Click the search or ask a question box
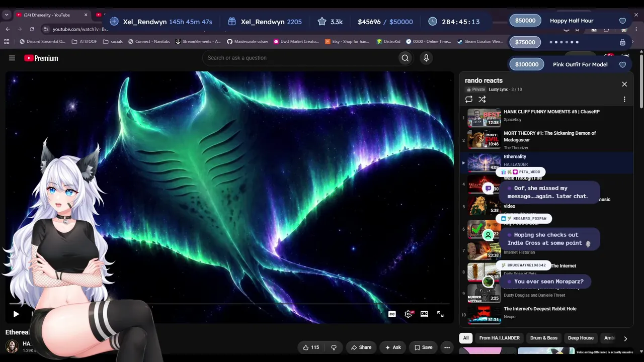Viewport: 644px width, 362px height. pos(300,58)
